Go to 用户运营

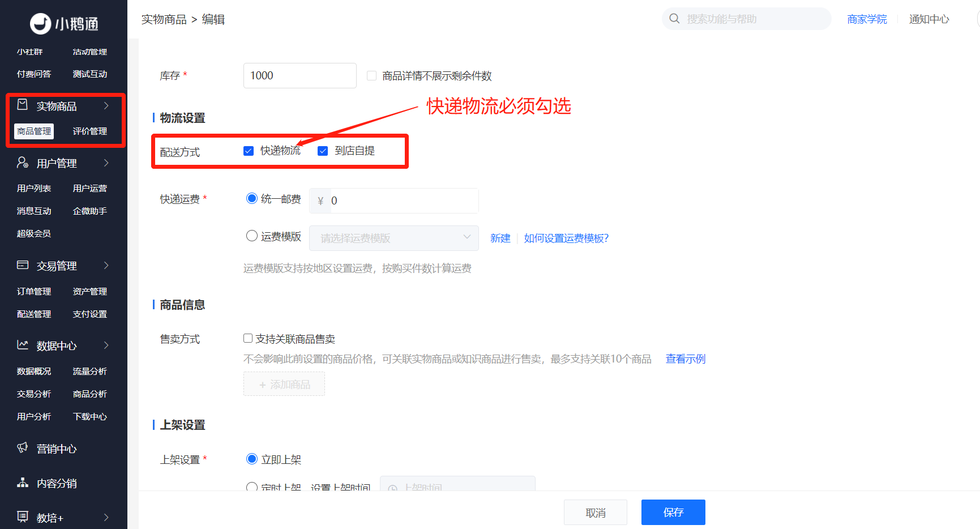pyautogui.click(x=90, y=189)
